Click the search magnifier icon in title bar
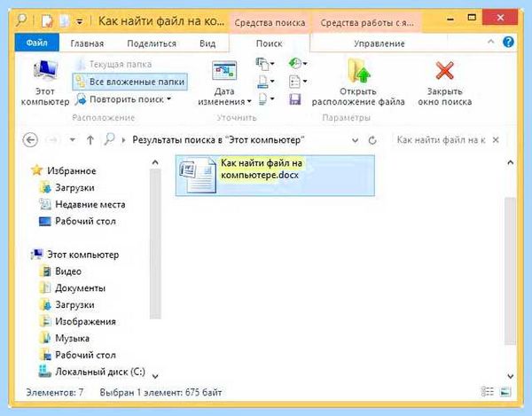The image size is (532, 416). click(x=21, y=20)
